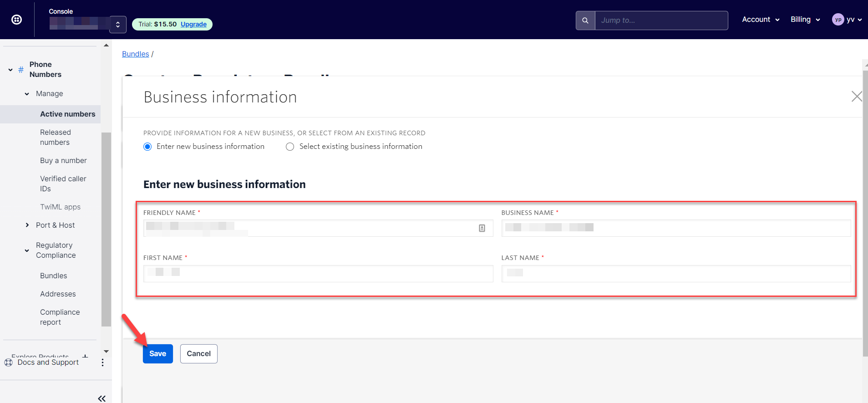Select existing business information option

(290, 147)
